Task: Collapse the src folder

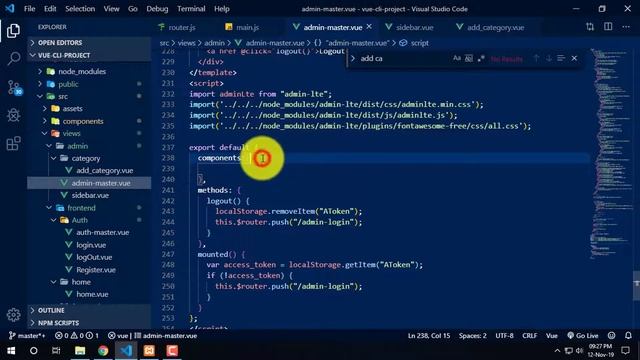Action: (x=63, y=96)
